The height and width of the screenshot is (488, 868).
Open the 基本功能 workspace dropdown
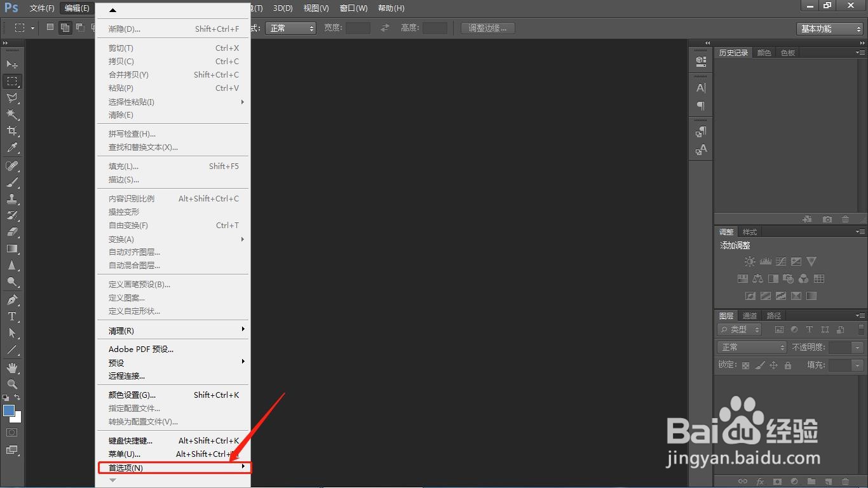[830, 29]
